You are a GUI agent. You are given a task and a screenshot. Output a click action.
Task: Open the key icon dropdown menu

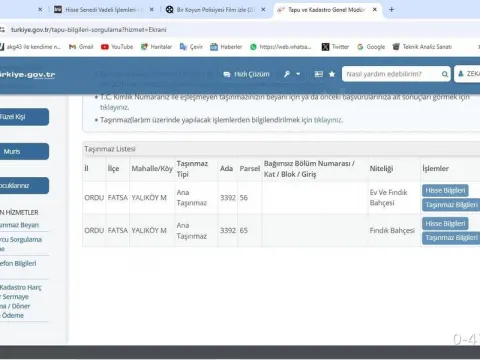click(x=292, y=74)
